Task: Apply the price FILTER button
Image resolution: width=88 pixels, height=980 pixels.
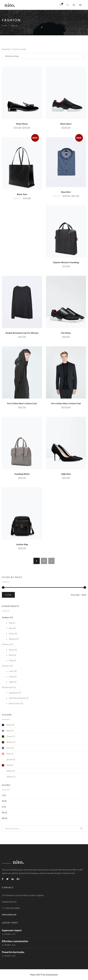Action: point(8,595)
